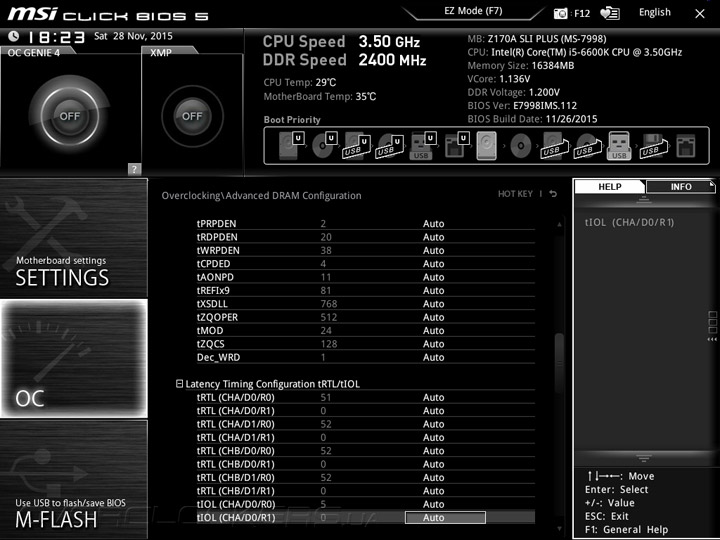Switch to the INFO tab

tap(681, 186)
